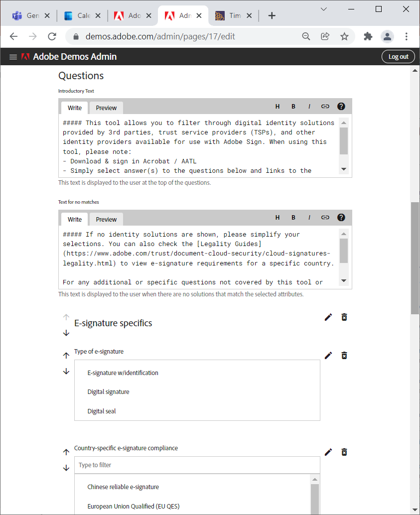
Task: Move Type of e-signature question up
Action: 66,356
